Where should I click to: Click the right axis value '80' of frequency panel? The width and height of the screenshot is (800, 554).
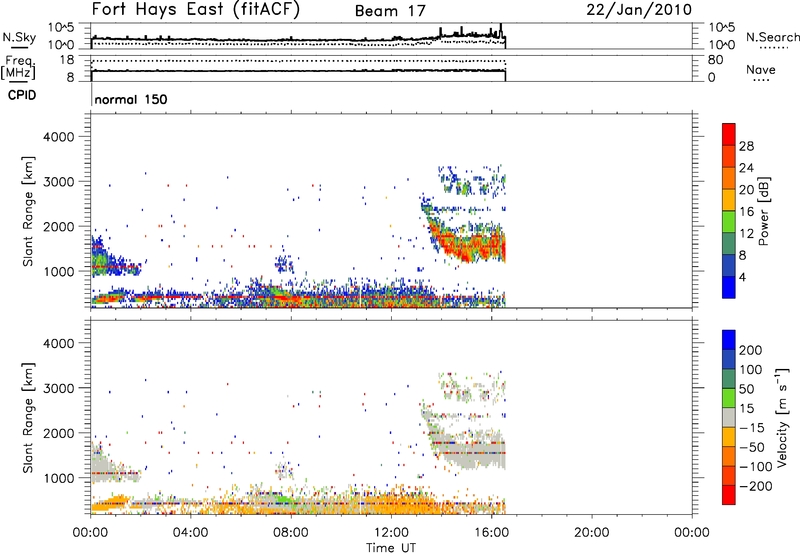[715, 60]
